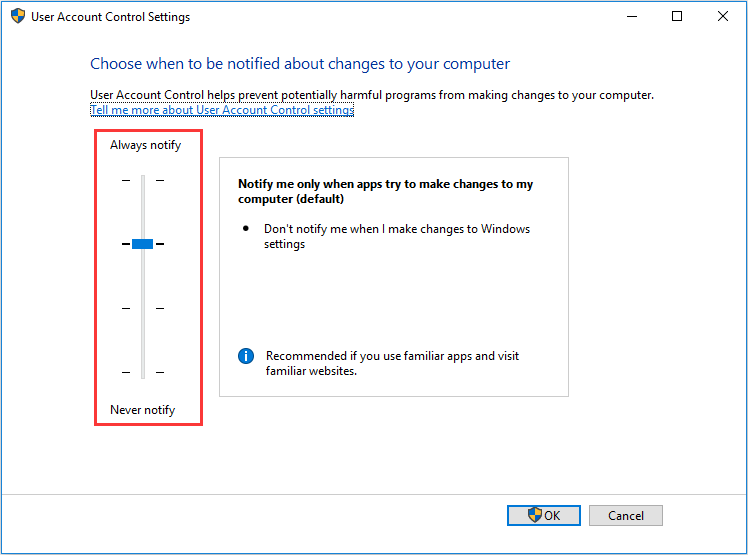Set slider to the topmost tick mark
The width and height of the screenshot is (748, 555).
143,180
